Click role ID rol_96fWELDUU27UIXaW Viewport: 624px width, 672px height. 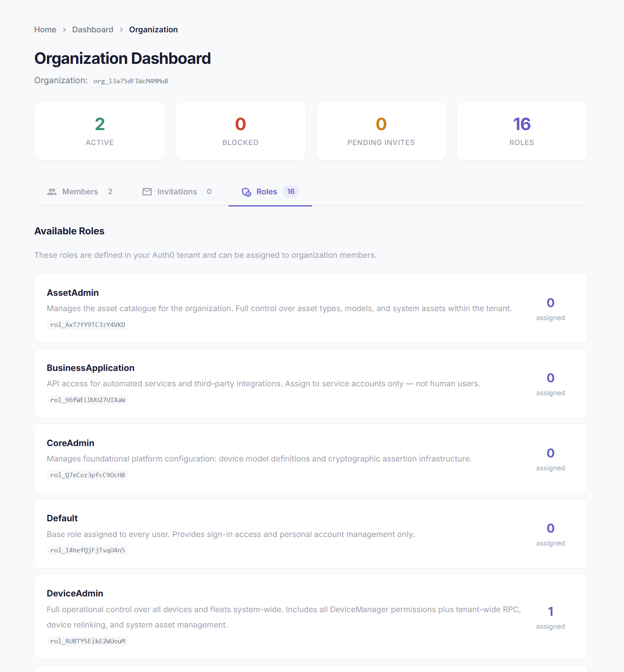[x=88, y=400]
